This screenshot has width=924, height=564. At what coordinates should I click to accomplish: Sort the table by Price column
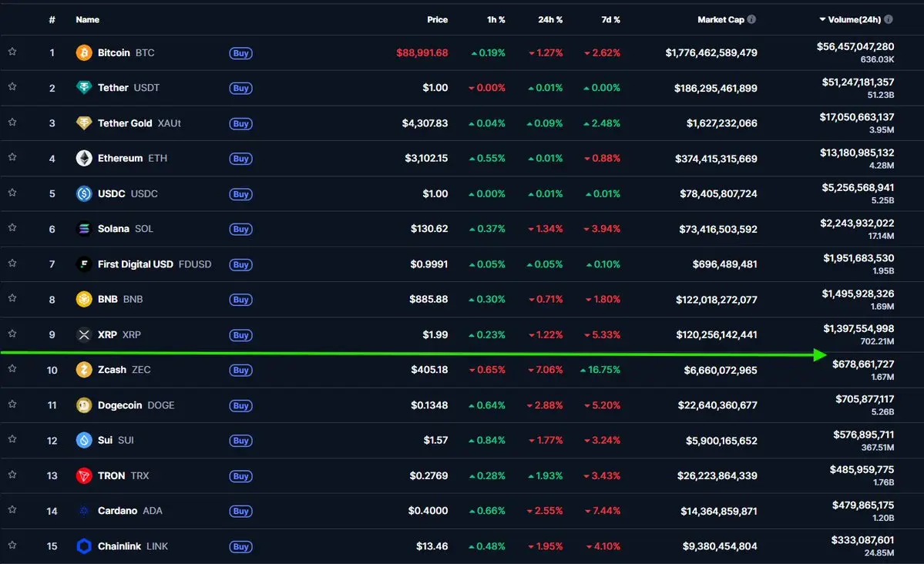tap(437, 19)
